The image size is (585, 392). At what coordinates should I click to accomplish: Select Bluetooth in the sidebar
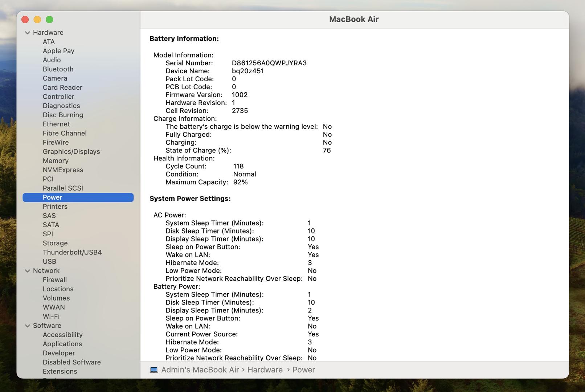pos(58,69)
